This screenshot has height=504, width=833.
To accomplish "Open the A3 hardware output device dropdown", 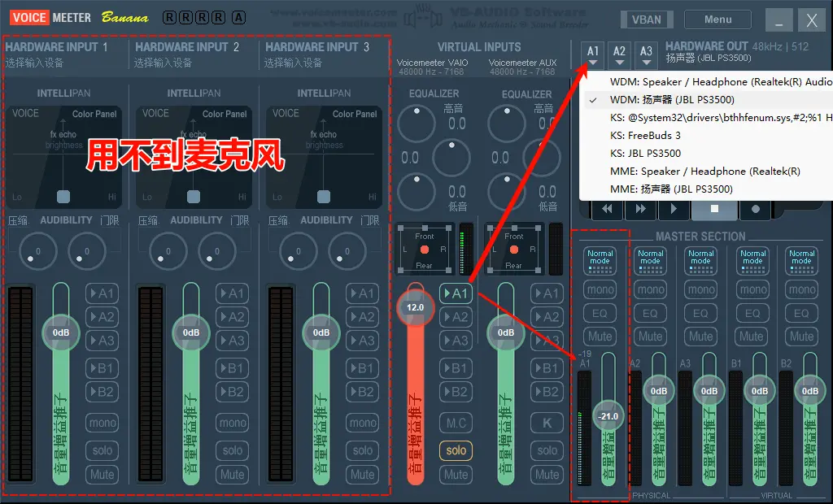I will click(646, 54).
